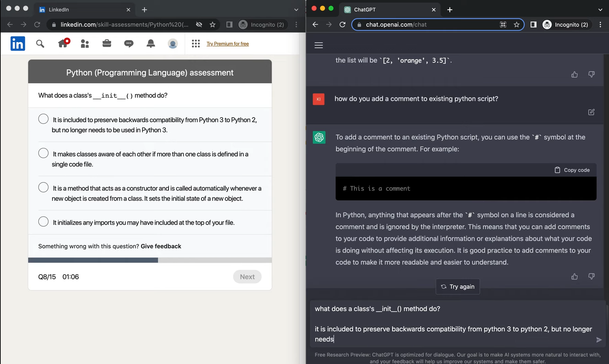Image resolution: width=609 pixels, height=364 pixels.
Task: Open LinkedIn Messaging chat bubble icon
Action: (x=129, y=43)
